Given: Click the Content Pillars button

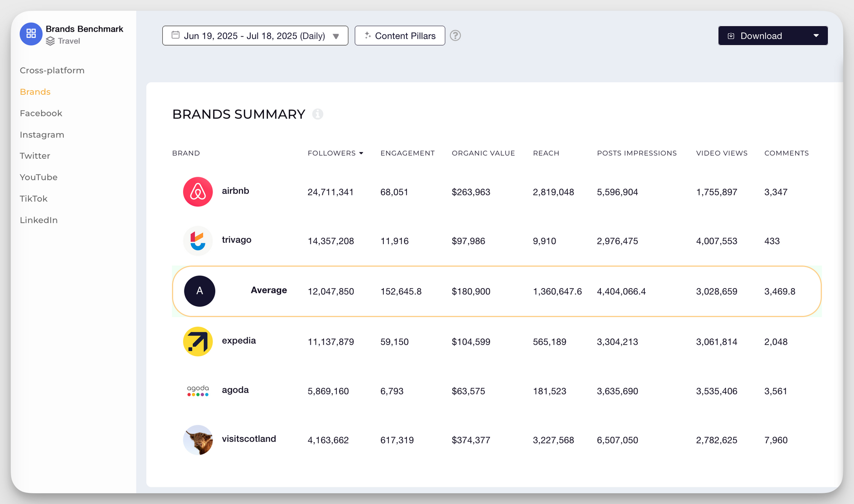Looking at the screenshot, I should point(400,35).
